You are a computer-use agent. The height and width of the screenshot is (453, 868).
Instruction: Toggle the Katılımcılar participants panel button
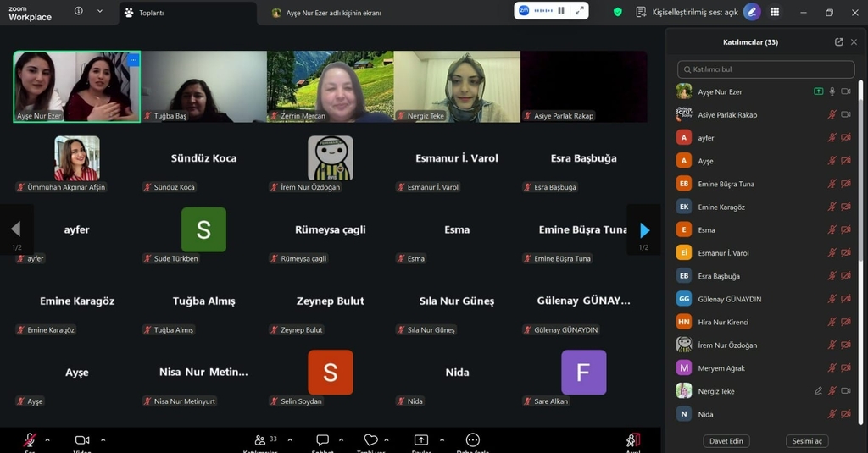(260, 440)
